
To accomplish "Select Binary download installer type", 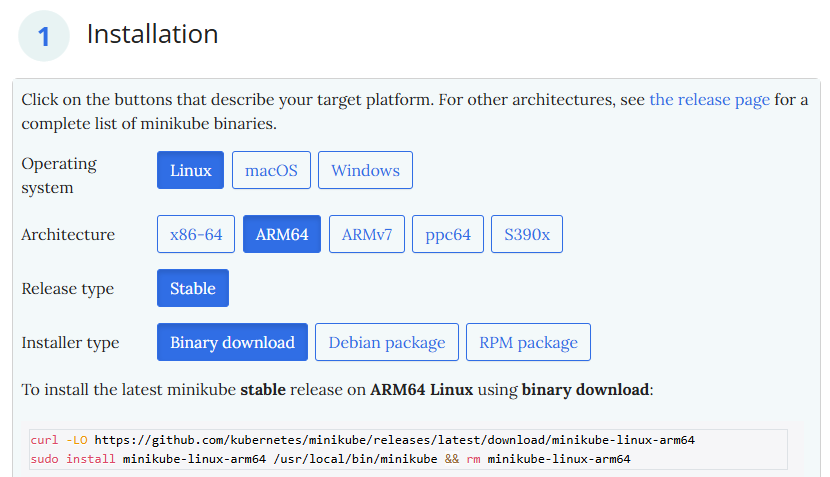I will (232, 342).
